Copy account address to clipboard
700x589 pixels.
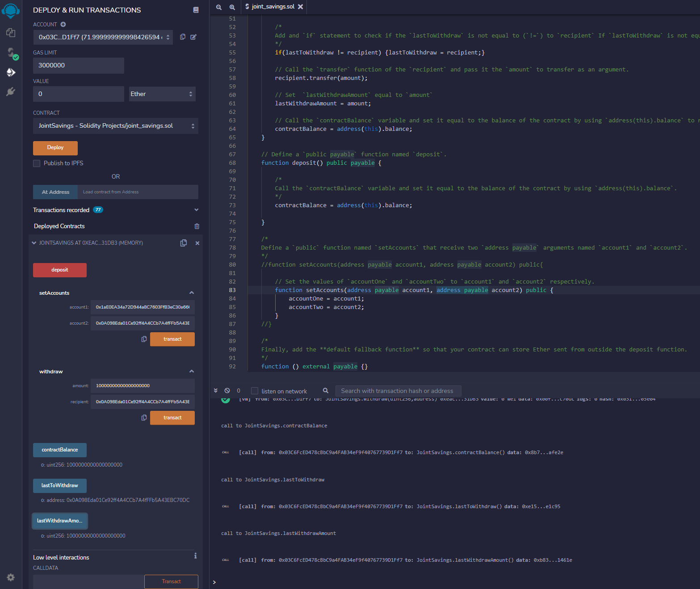tap(183, 37)
